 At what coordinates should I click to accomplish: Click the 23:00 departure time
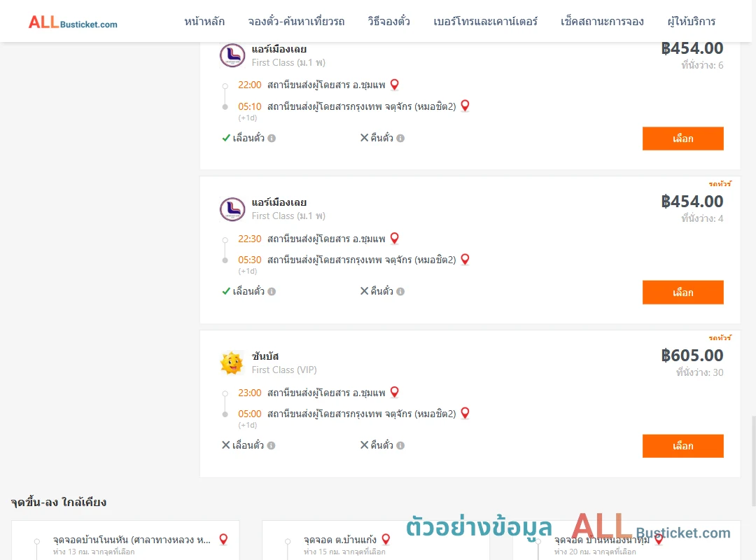pyautogui.click(x=250, y=393)
